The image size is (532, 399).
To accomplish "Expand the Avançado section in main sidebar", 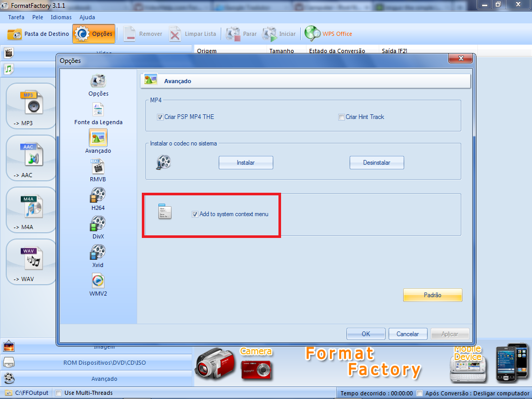I will pyautogui.click(x=96, y=379).
